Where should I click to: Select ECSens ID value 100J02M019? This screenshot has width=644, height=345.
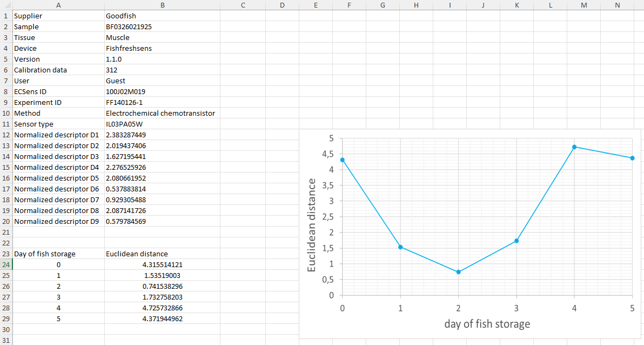point(162,91)
